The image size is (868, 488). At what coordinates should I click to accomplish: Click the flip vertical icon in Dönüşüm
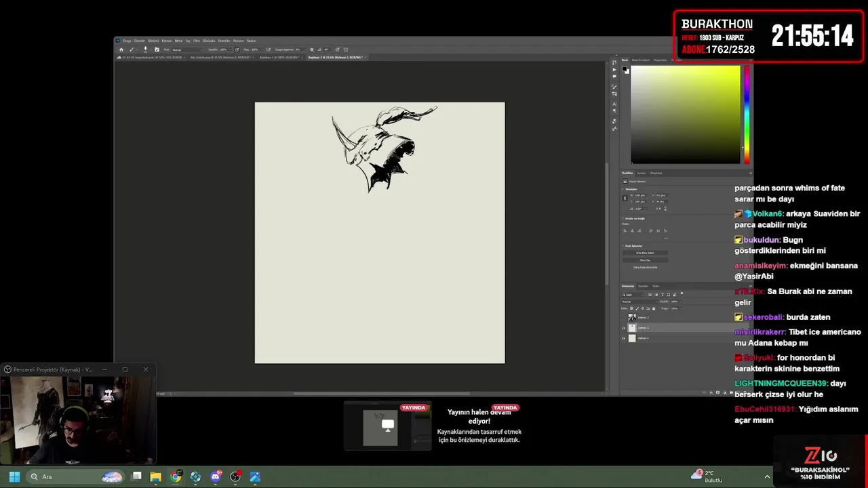[x=665, y=209]
